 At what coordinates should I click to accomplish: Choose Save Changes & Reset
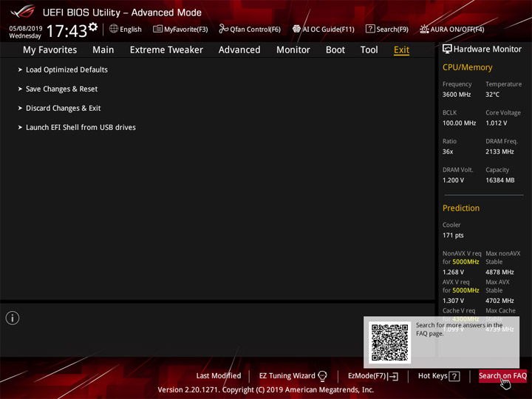click(62, 89)
